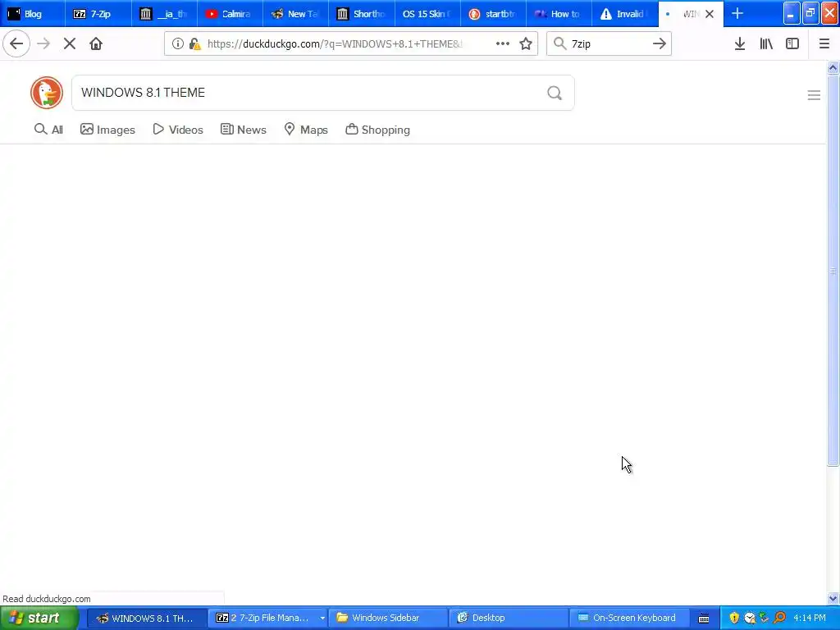
Task: Click the keyboard icon beside the tray
Action: [x=704, y=619]
